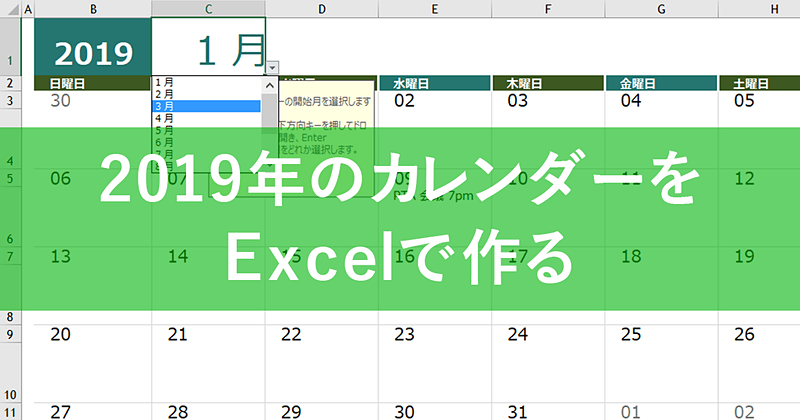Viewport: 800px width, 420px height.
Task: Click the 日曜日 weekday header cell
Action: tap(93, 83)
